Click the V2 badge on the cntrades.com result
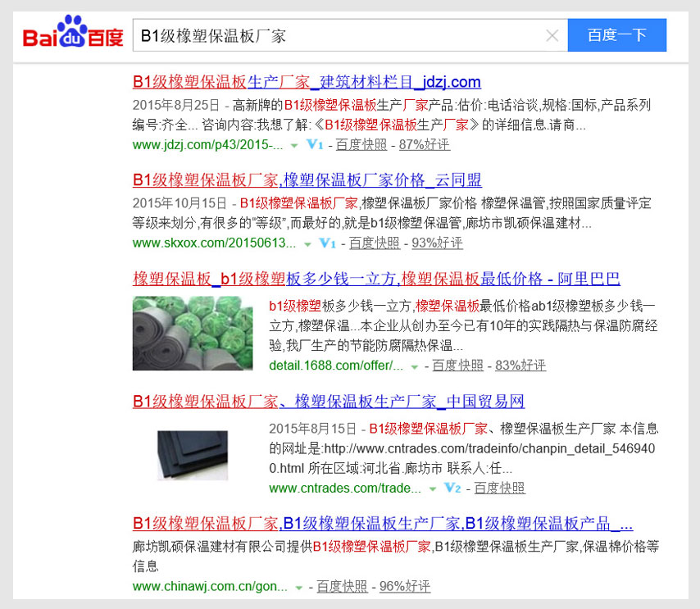 pyautogui.click(x=452, y=489)
